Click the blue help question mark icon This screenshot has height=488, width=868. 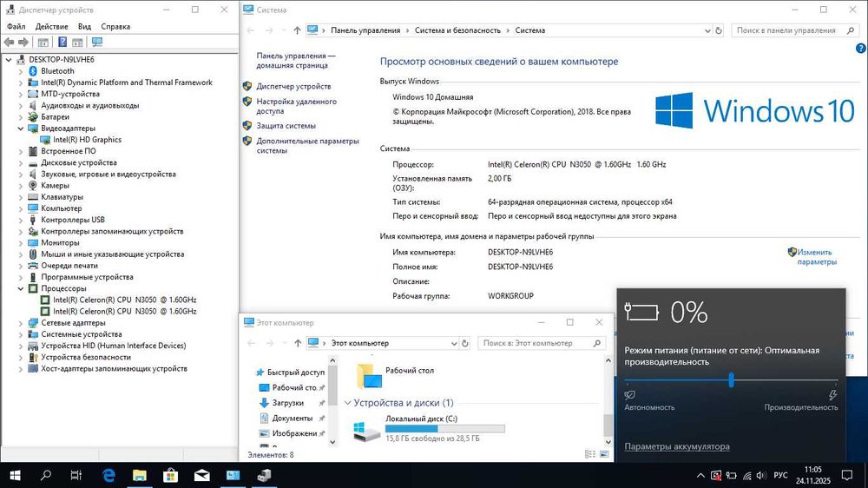(861, 49)
